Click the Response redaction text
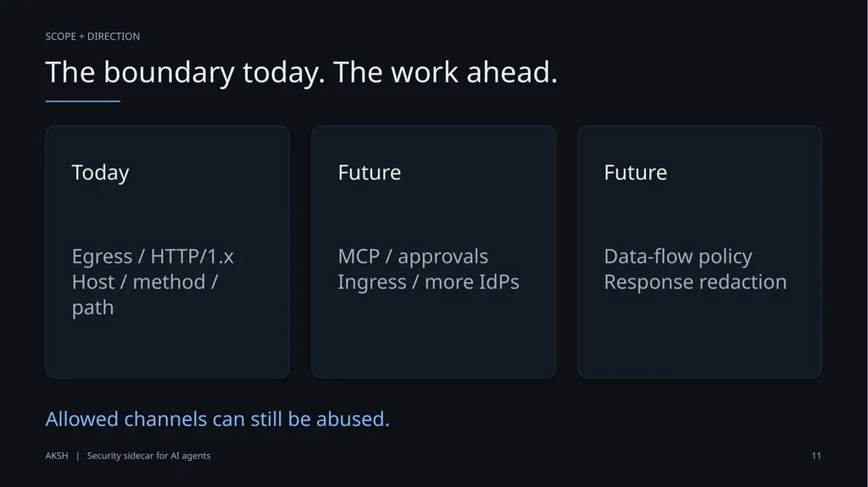868x487 pixels. pos(695,282)
